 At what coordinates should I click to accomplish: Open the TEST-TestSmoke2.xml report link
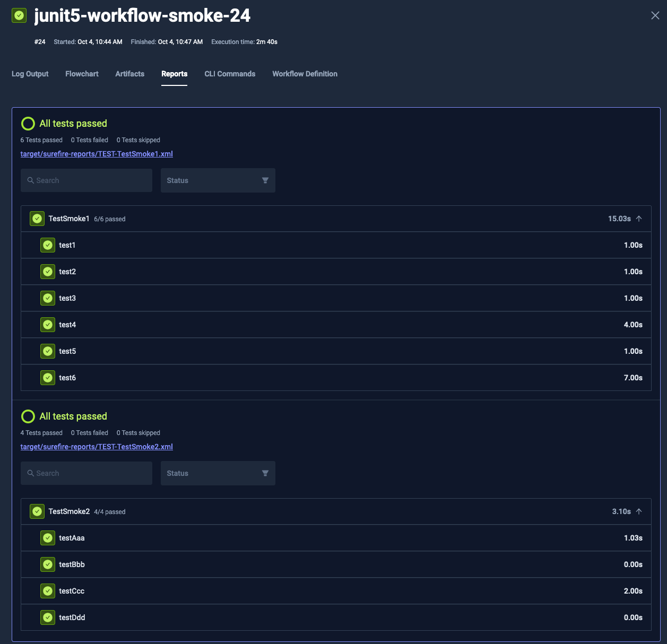pos(97,446)
